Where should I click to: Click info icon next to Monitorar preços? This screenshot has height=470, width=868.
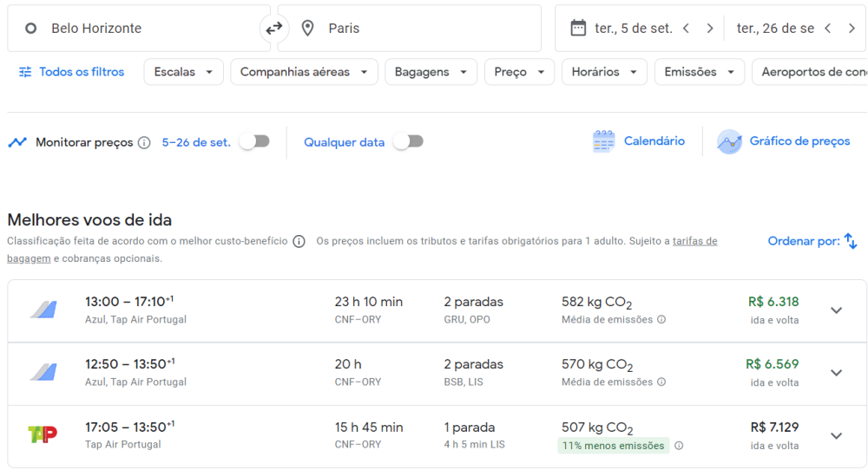[144, 142]
